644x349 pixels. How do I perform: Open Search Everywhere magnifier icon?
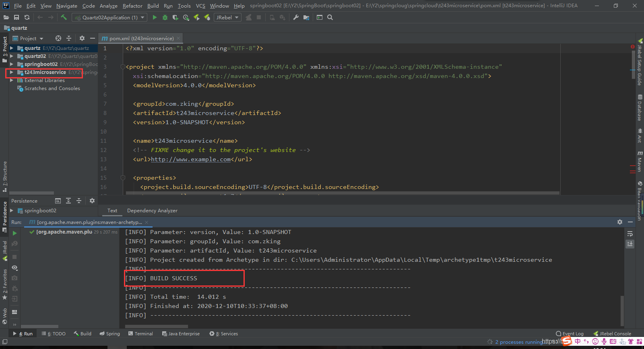tap(330, 17)
